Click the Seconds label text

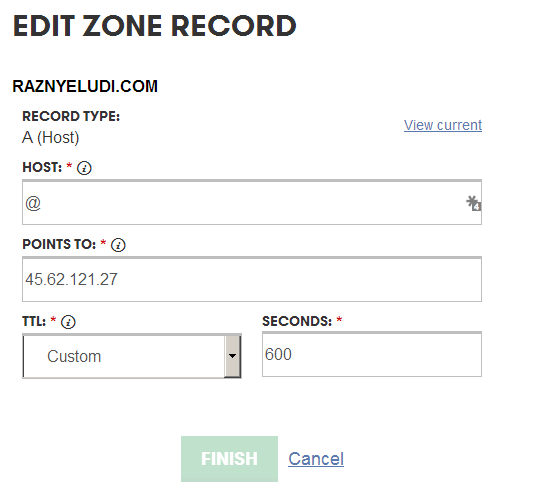[297, 321]
